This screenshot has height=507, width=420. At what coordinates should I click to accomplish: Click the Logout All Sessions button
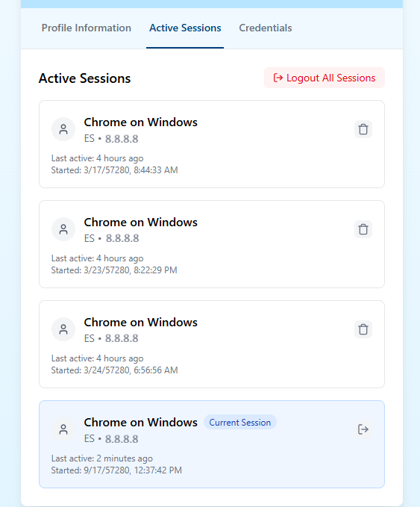pos(325,78)
